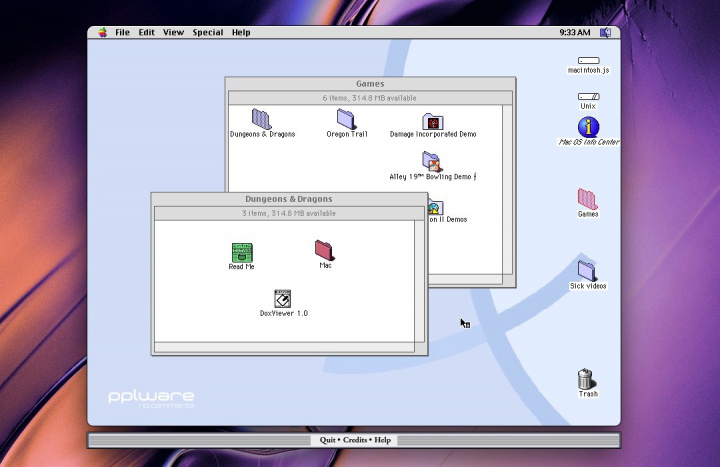Screen dimensions: 720x467
Task: Open the File menu
Action: tap(122, 32)
